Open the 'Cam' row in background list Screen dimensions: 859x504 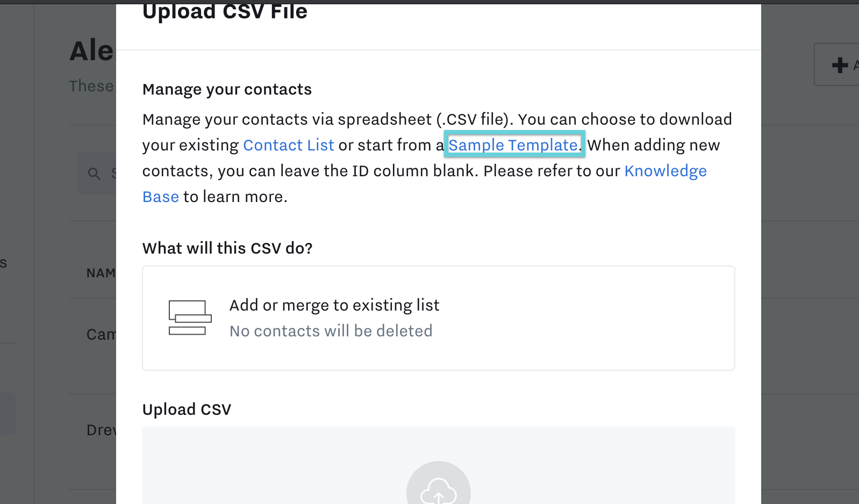(101, 334)
